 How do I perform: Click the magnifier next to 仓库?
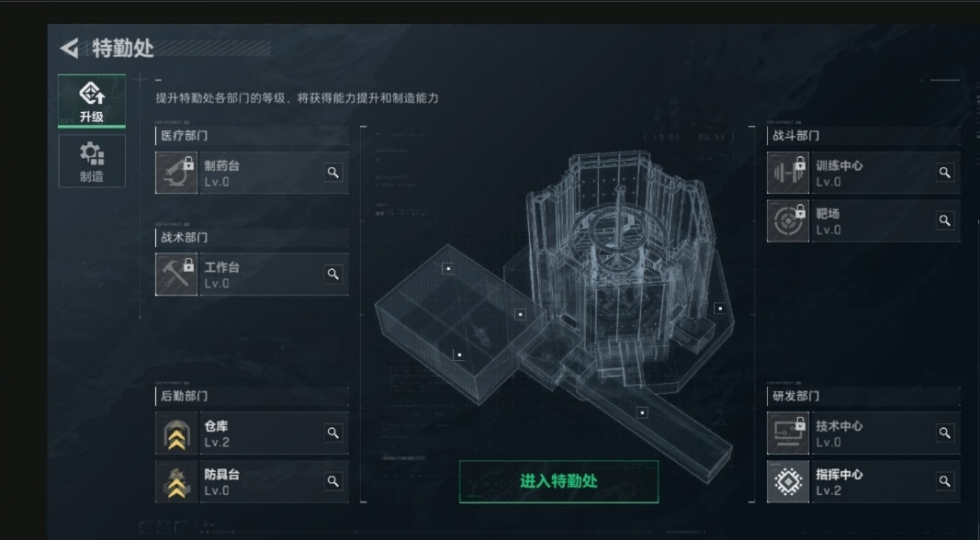coord(333,433)
